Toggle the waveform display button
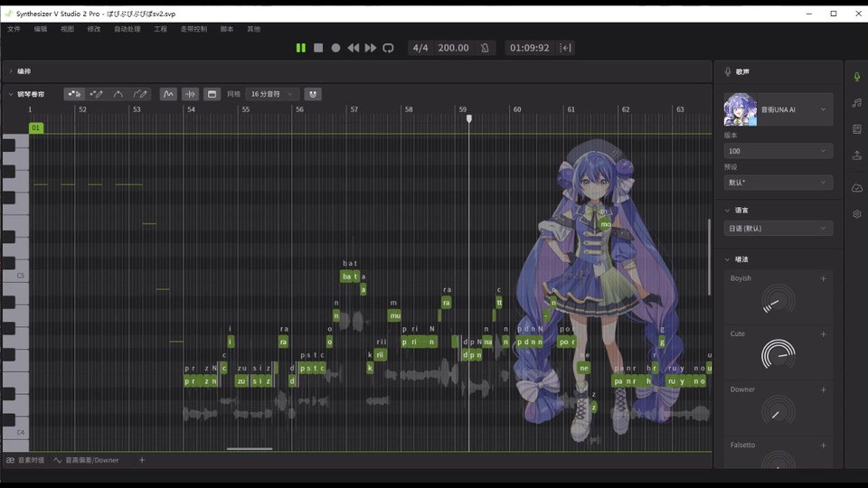868x488 pixels. [x=190, y=94]
